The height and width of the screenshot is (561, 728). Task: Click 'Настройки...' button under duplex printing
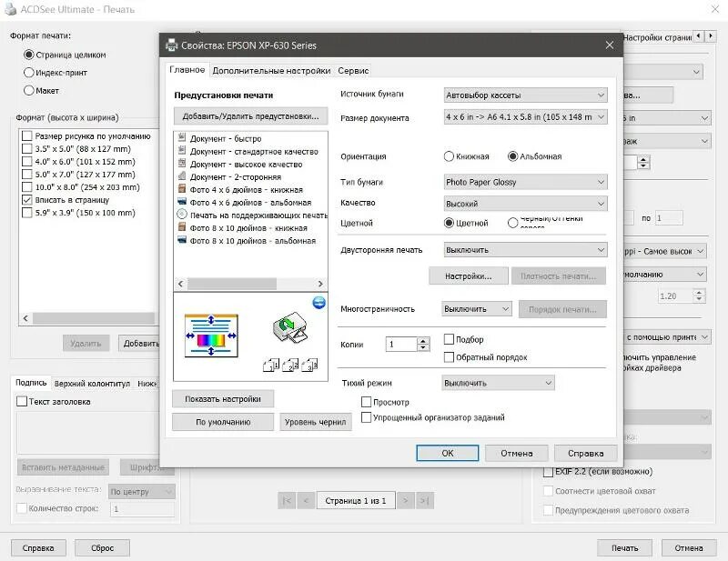[469, 276]
